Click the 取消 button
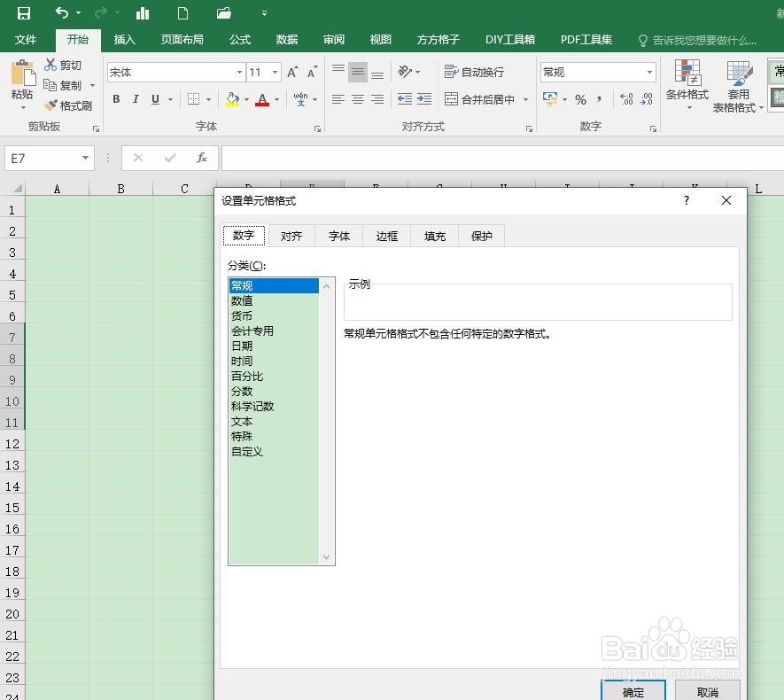 (706, 691)
